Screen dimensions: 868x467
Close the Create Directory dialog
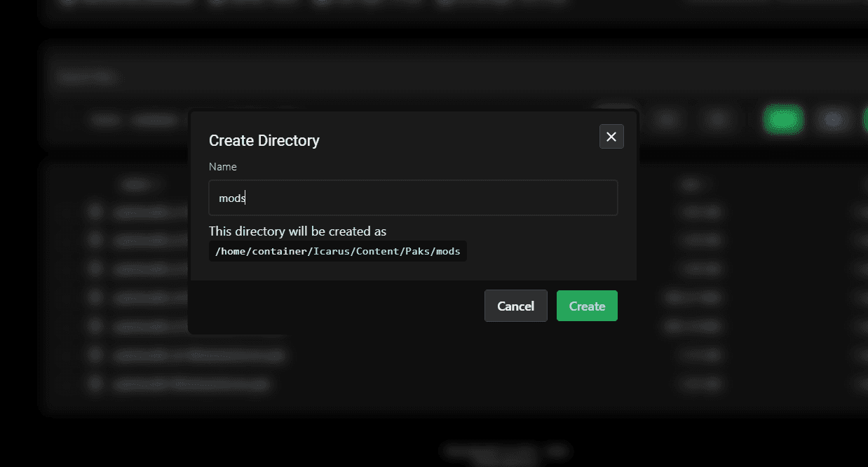611,136
